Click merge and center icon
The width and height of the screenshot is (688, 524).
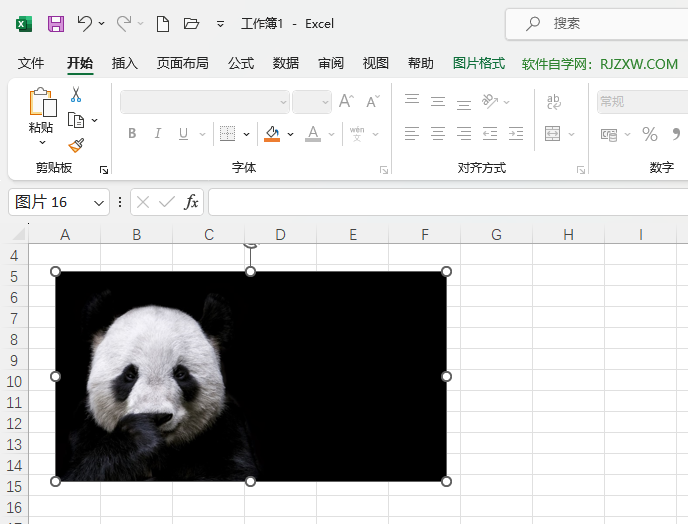[x=552, y=133]
